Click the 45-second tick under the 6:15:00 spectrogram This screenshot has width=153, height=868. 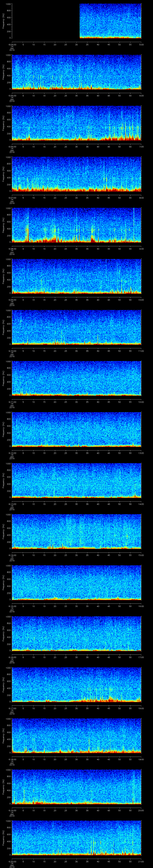coord(109,606)
